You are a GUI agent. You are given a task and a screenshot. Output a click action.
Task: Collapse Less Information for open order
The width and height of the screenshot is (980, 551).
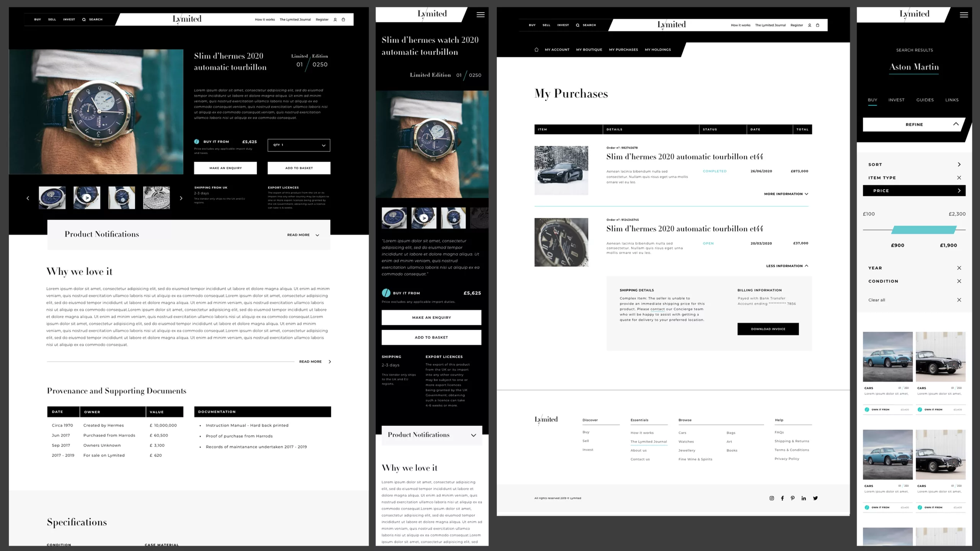tap(787, 266)
